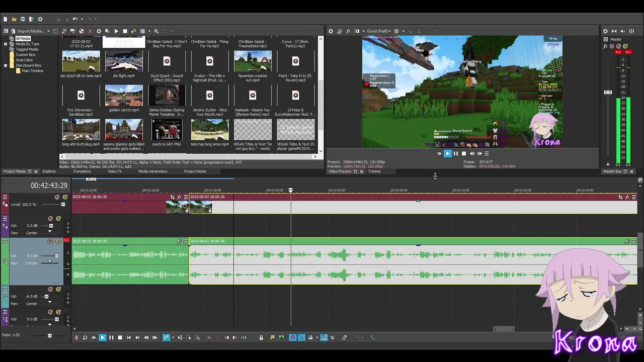Click the red X remove media icon
The height and width of the screenshot is (362, 644).
point(90,31)
